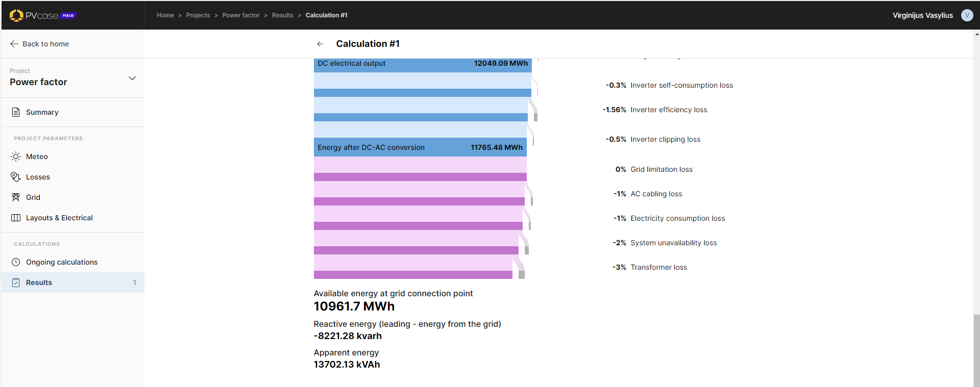The width and height of the screenshot is (980, 387).
Task: Go to the Losses section
Action: tap(38, 177)
